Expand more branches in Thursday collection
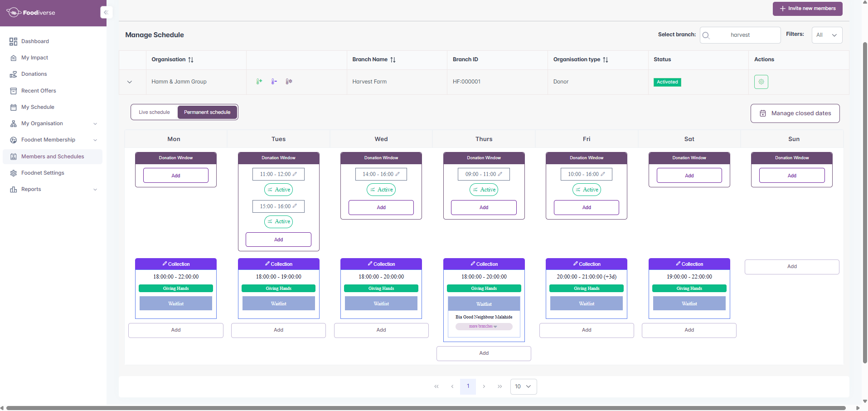The width and height of the screenshot is (868, 411). 484,327
